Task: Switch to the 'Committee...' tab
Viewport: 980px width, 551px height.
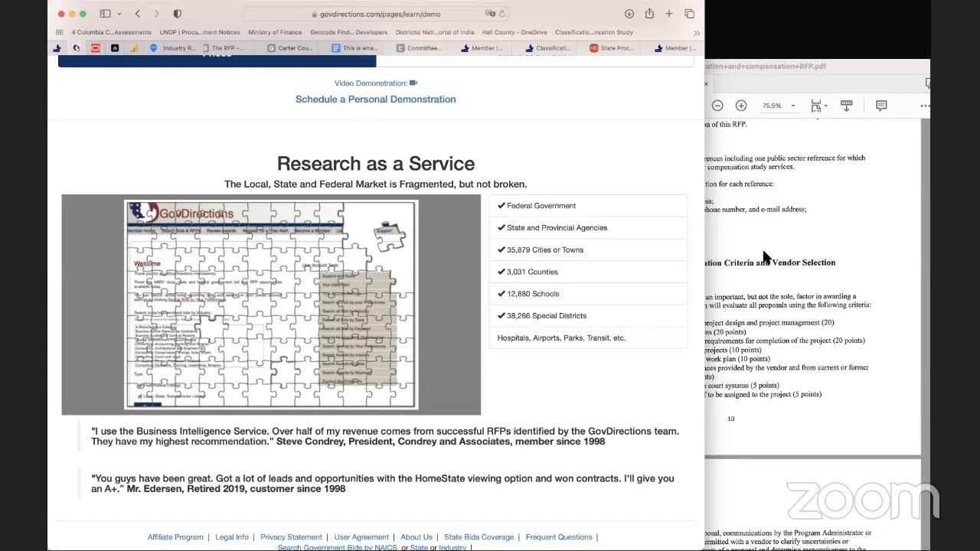Action: [x=419, y=48]
